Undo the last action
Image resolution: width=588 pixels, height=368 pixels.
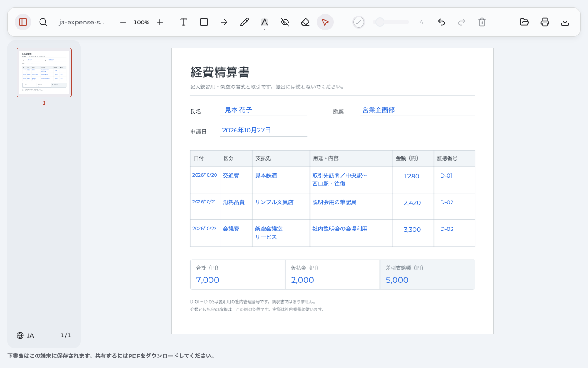[441, 22]
